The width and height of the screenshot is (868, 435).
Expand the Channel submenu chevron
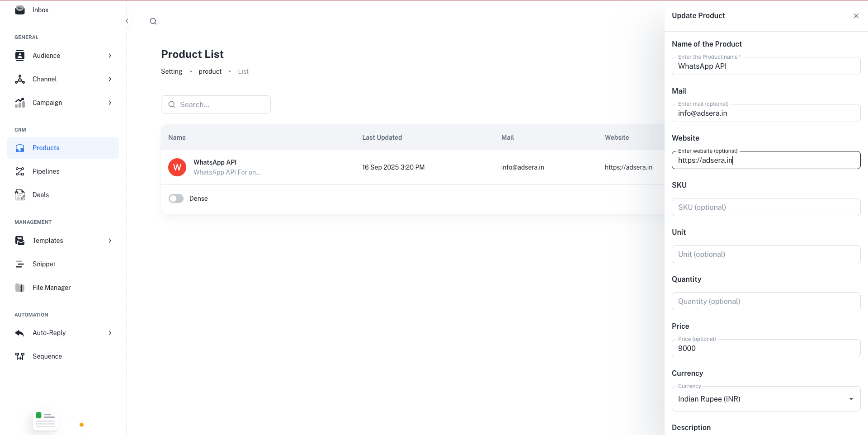click(110, 79)
